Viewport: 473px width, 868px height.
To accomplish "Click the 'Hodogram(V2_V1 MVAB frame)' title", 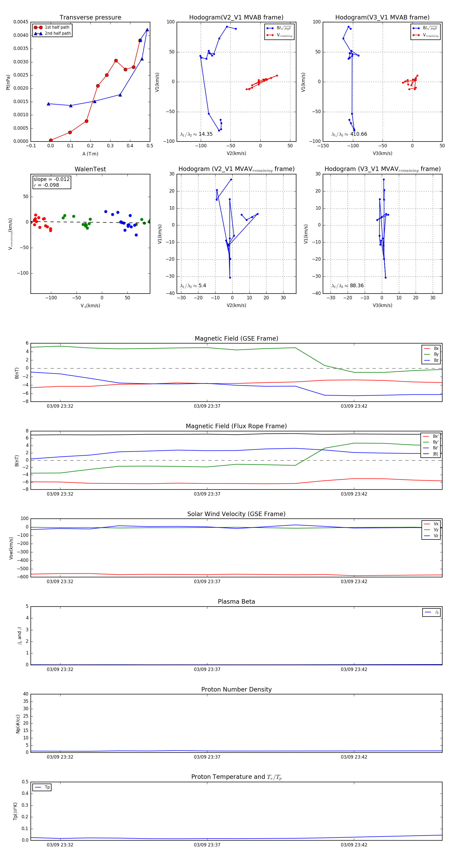I will pos(236,18).
